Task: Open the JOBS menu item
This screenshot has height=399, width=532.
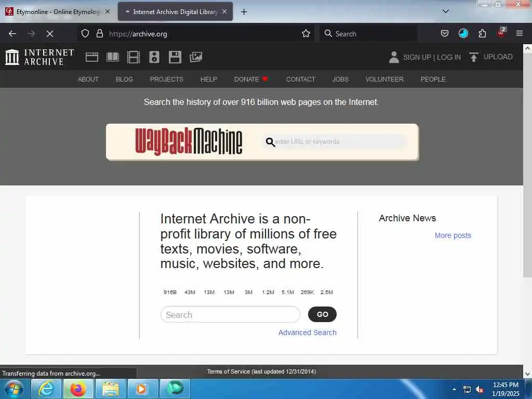Action: click(x=340, y=79)
